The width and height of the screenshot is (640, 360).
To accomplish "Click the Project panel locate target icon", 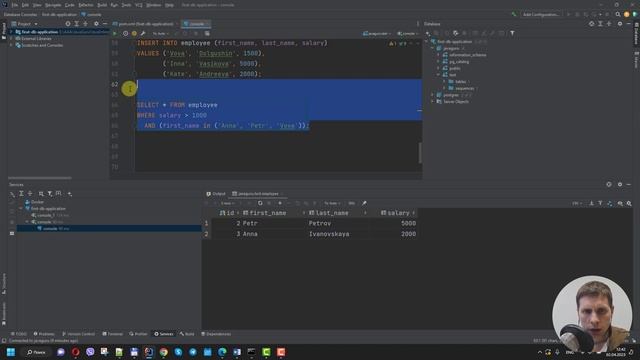I will point(68,24).
